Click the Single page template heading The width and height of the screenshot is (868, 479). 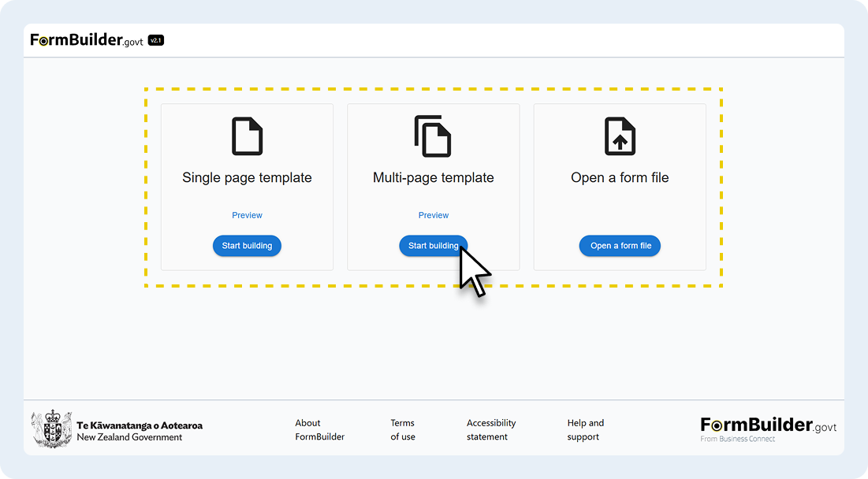pos(247,177)
